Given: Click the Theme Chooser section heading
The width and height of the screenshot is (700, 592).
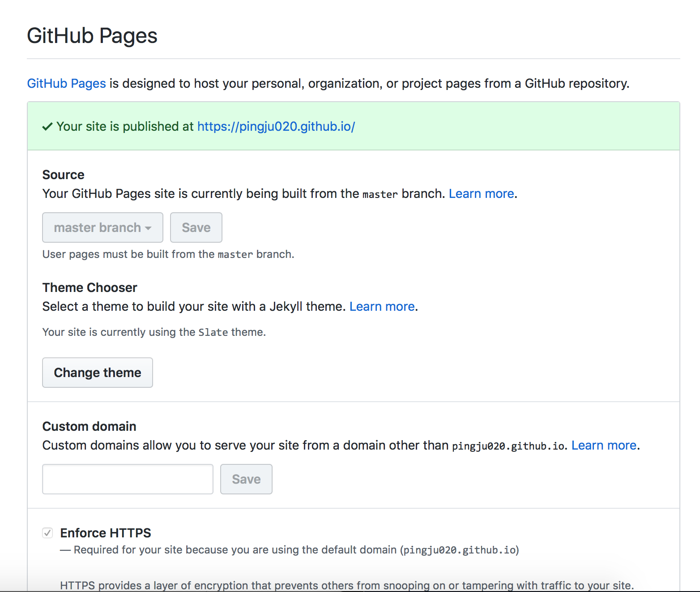Looking at the screenshot, I should (x=90, y=287).
